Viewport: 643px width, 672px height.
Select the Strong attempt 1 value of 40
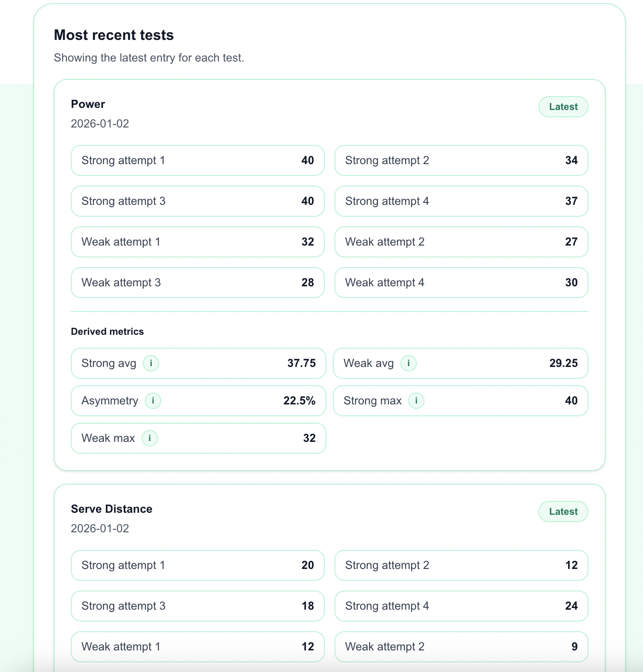coord(308,160)
